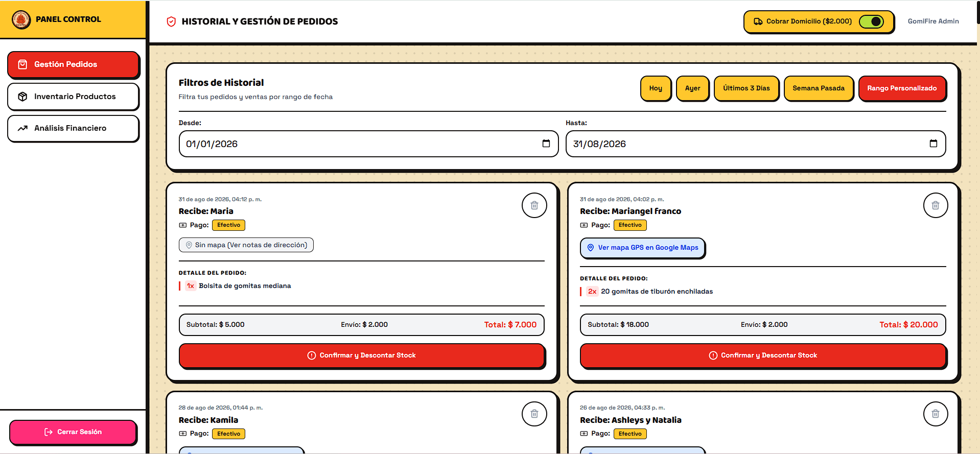Click the cash icon beside Maria's Pago label
The width and height of the screenshot is (980, 454).
tap(183, 225)
